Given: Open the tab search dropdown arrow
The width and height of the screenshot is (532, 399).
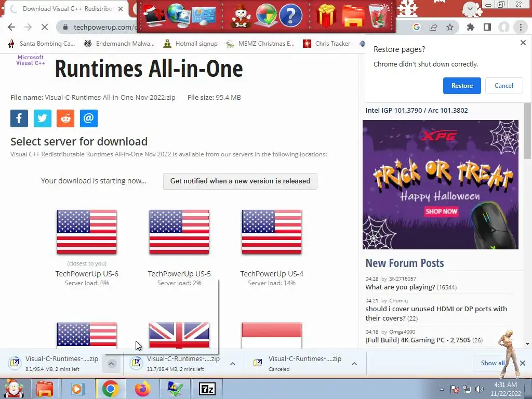Looking at the screenshot, I should 470,8.
